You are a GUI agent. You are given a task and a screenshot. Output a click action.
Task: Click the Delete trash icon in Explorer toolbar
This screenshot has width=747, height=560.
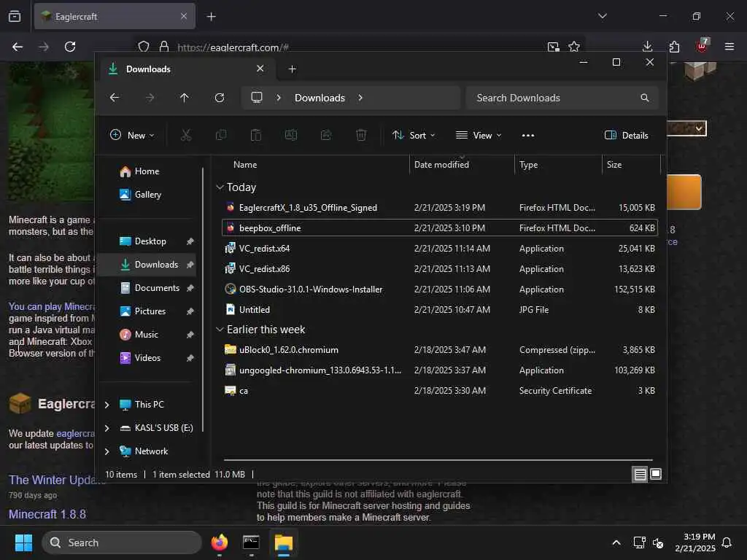click(x=361, y=135)
